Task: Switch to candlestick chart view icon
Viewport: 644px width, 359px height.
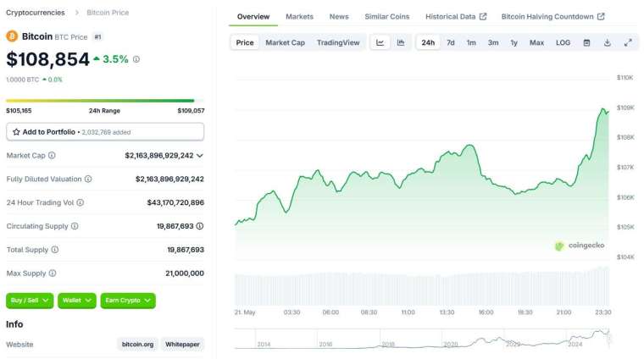Action: click(401, 42)
